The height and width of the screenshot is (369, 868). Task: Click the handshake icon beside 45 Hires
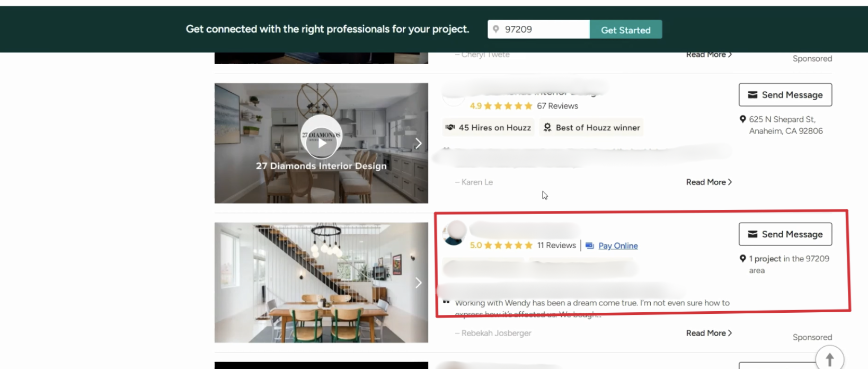point(450,128)
